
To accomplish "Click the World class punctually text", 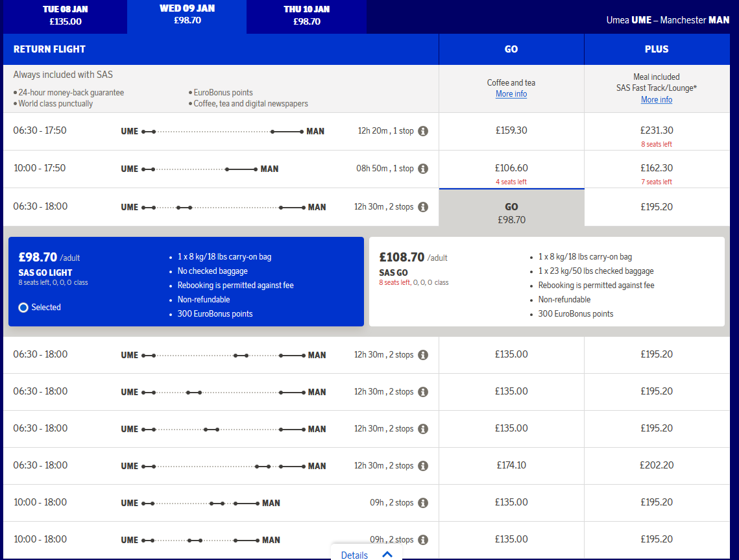I will pos(56,104).
